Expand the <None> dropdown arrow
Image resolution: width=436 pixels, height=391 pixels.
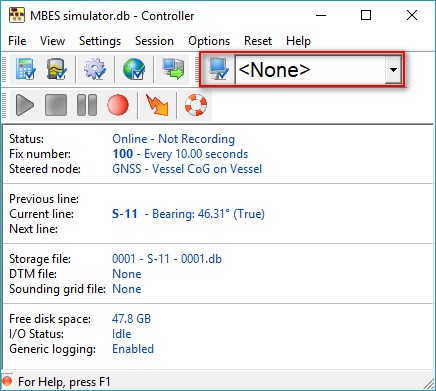393,70
